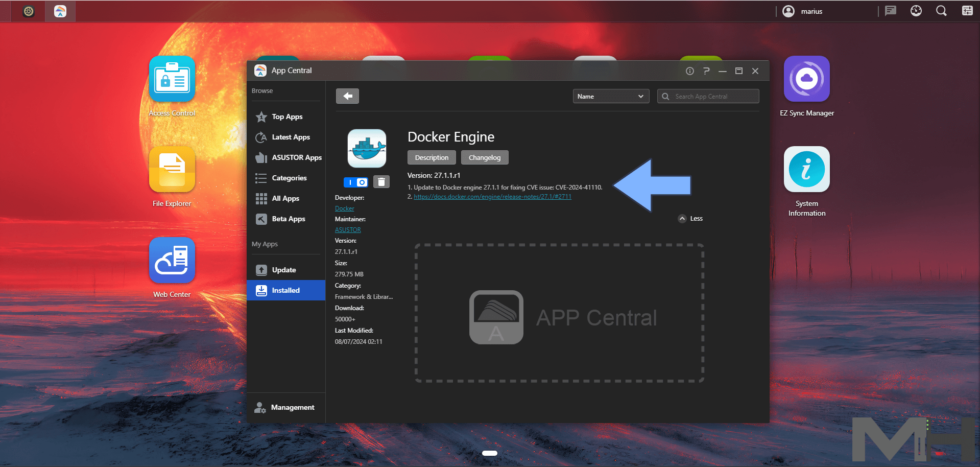Click the Search App Central field

click(x=708, y=96)
